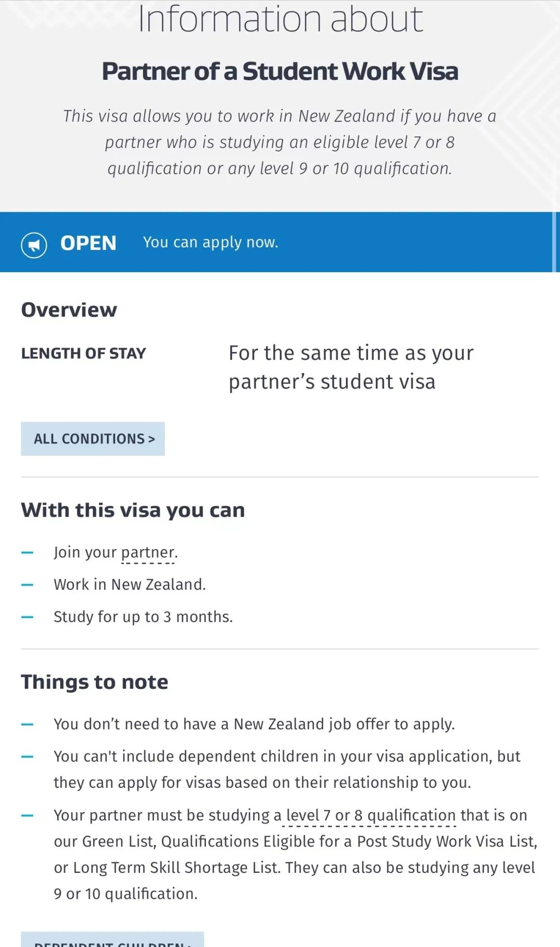Click the "With this visa you can" heading
560x947 pixels.
pyautogui.click(x=133, y=510)
